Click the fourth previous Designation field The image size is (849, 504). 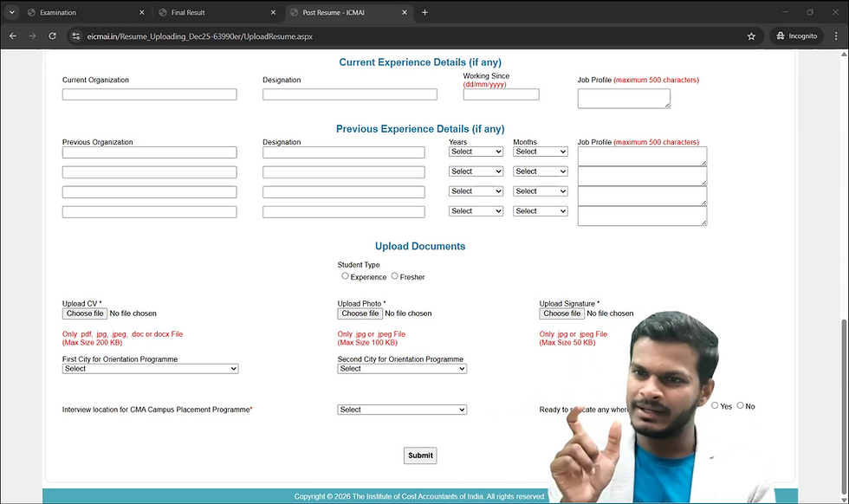[344, 211]
